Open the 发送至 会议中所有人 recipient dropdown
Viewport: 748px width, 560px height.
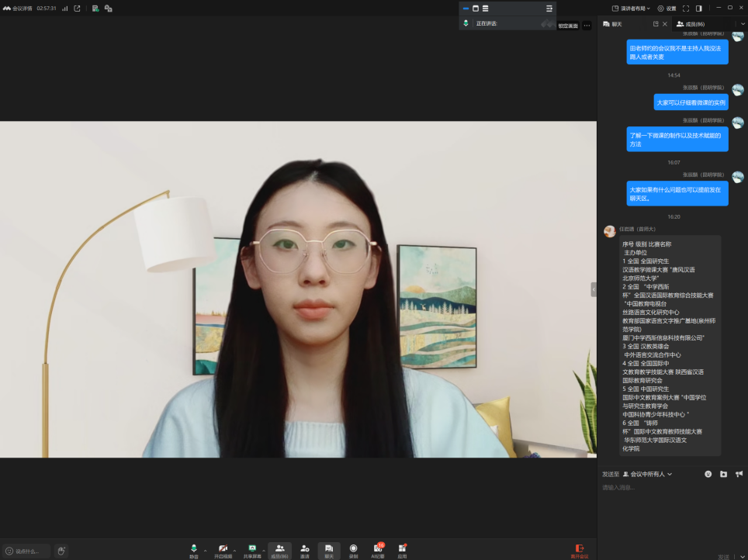point(647,474)
